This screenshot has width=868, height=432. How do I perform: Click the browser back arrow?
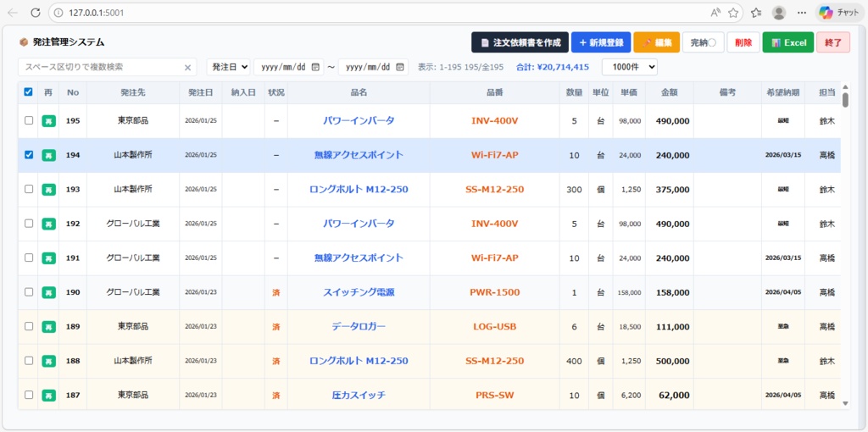point(13,13)
